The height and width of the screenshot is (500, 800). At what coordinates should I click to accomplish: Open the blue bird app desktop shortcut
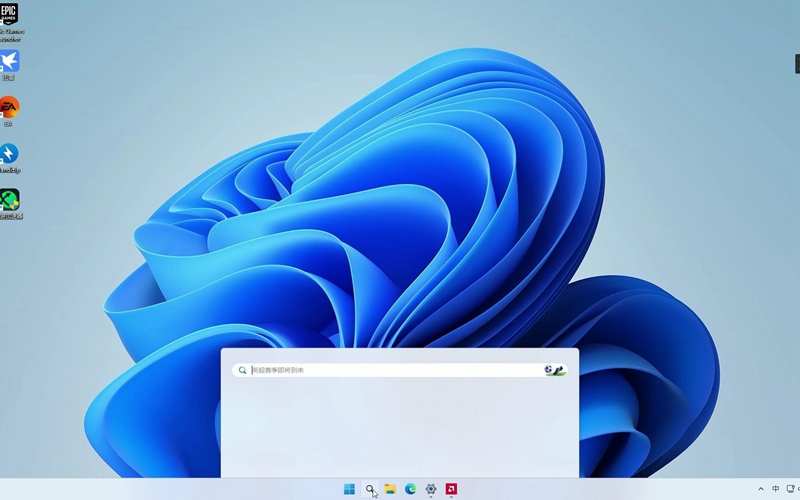click(x=9, y=61)
